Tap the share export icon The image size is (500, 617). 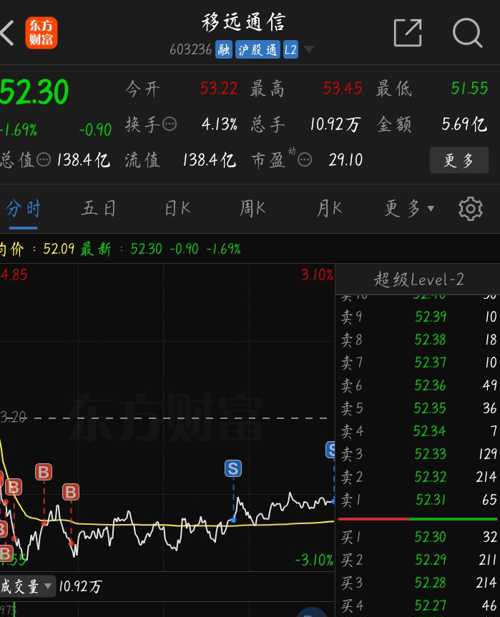pyautogui.click(x=408, y=33)
